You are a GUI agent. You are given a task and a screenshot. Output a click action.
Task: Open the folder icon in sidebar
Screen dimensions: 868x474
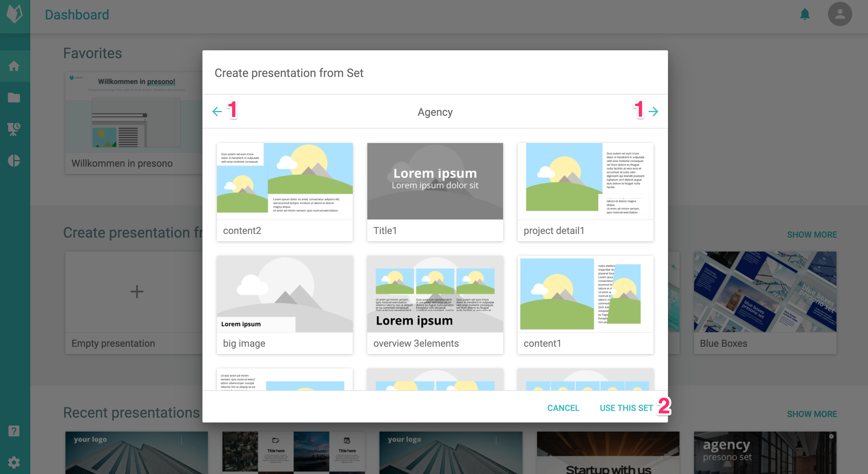tap(14, 98)
